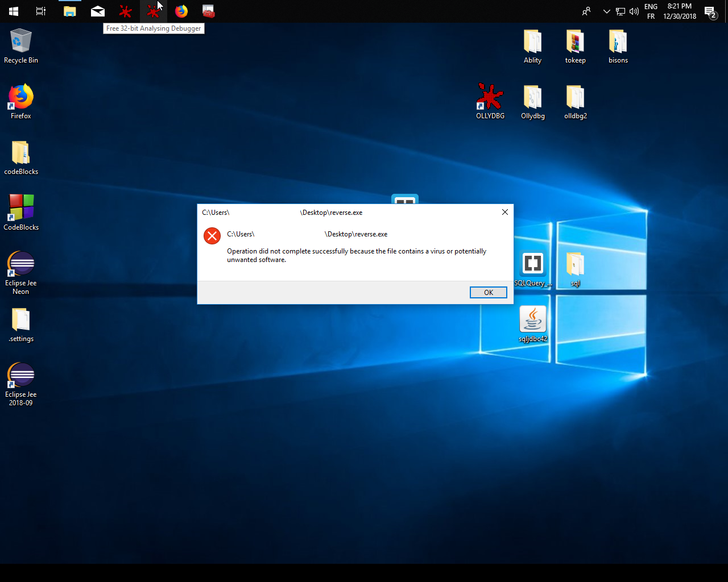
Task: Open the SQLQuery file on the desktop
Action: click(x=532, y=263)
